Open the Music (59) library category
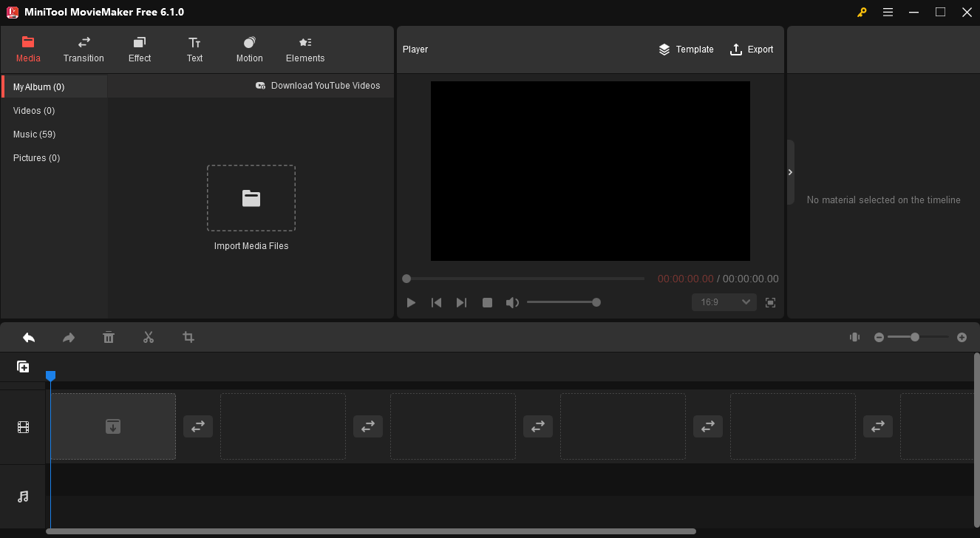980x538 pixels. tap(34, 134)
